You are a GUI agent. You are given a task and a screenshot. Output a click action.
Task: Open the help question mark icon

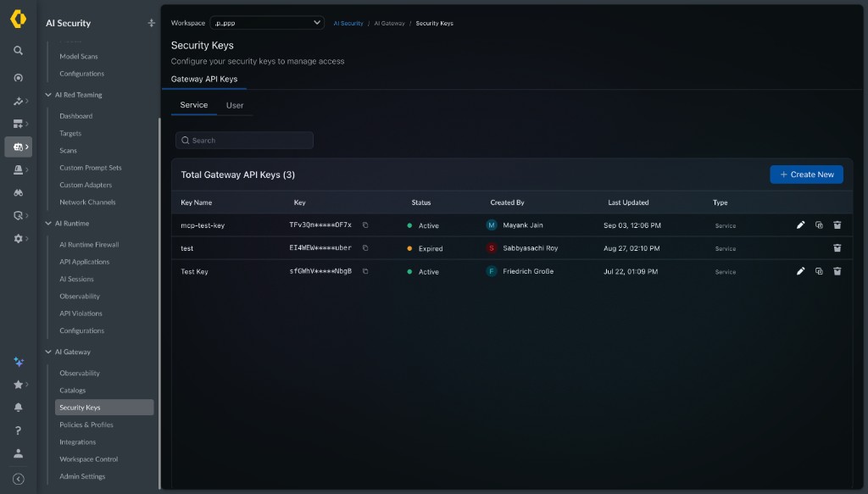(x=19, y=430)
